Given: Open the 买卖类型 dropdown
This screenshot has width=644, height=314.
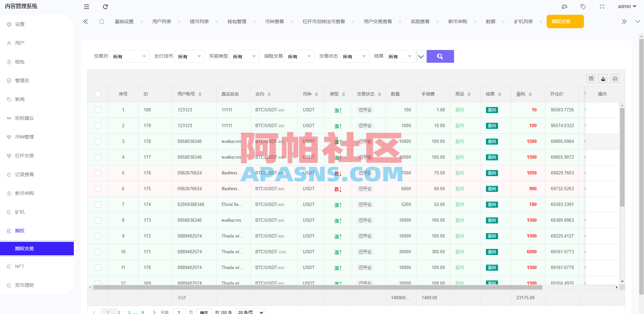Looking at the screenshot, I should tap(244, 56).
